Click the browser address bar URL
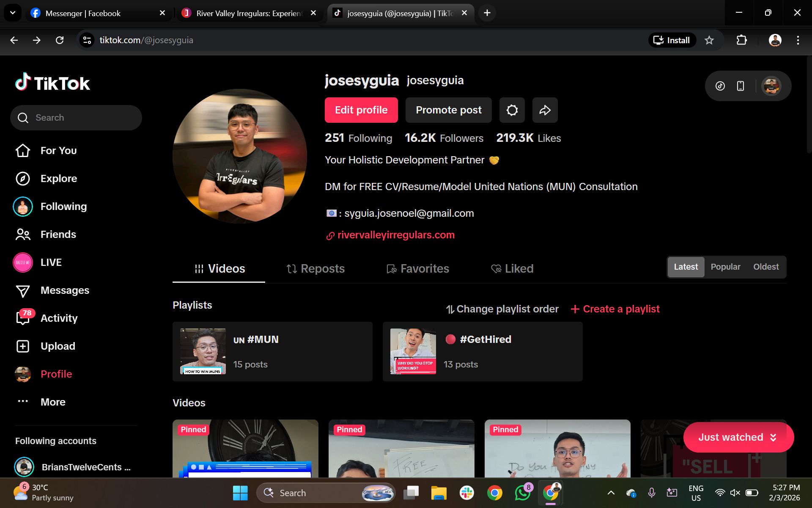 coord(146,40)
